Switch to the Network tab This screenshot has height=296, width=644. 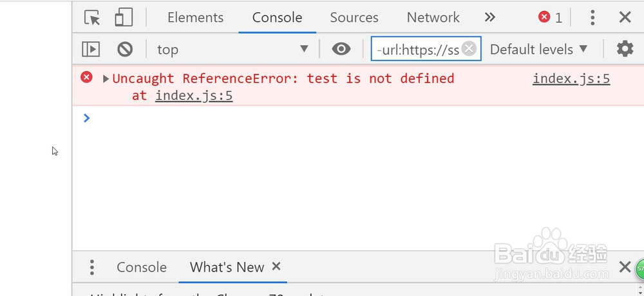click(433, 17)
